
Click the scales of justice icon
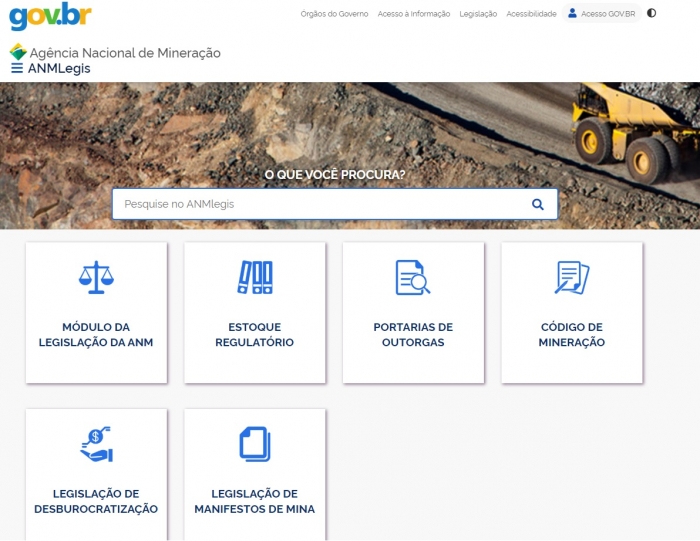pos(96,278)
